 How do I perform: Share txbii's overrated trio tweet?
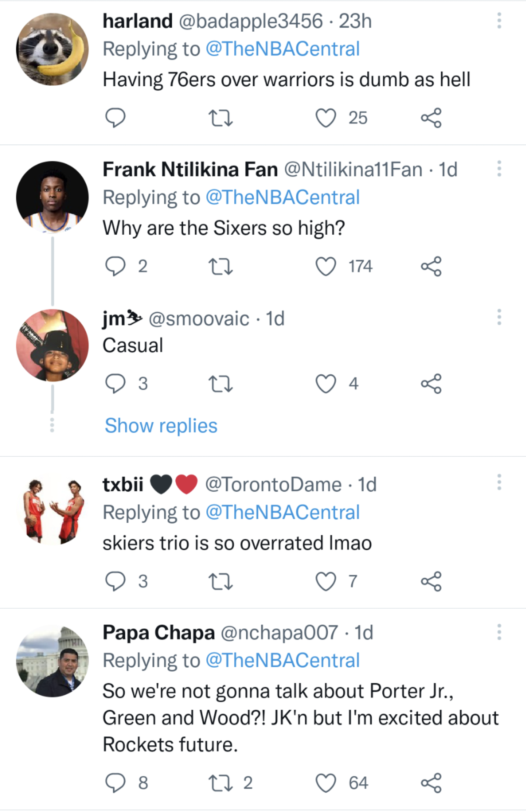click(431, 581)
